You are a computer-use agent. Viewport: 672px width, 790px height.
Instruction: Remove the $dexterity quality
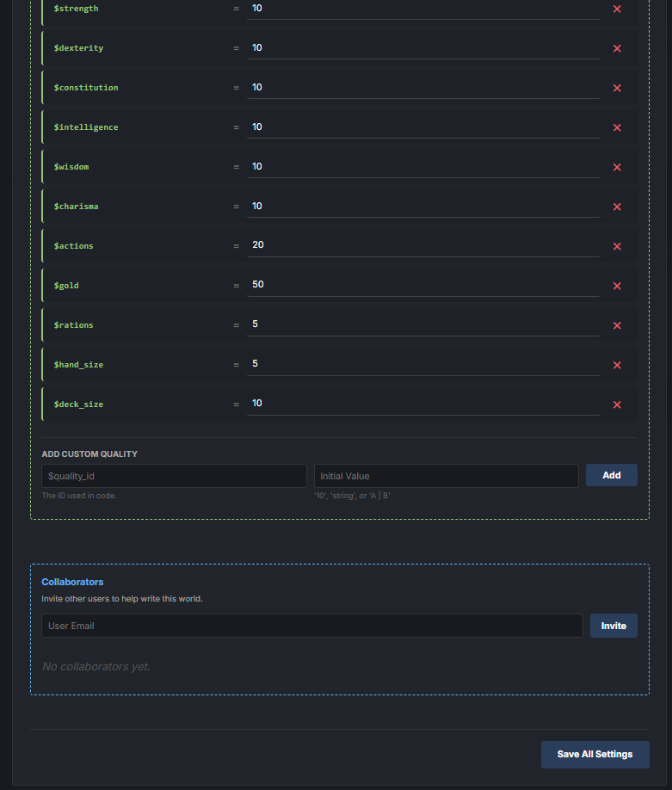(617, 48)
